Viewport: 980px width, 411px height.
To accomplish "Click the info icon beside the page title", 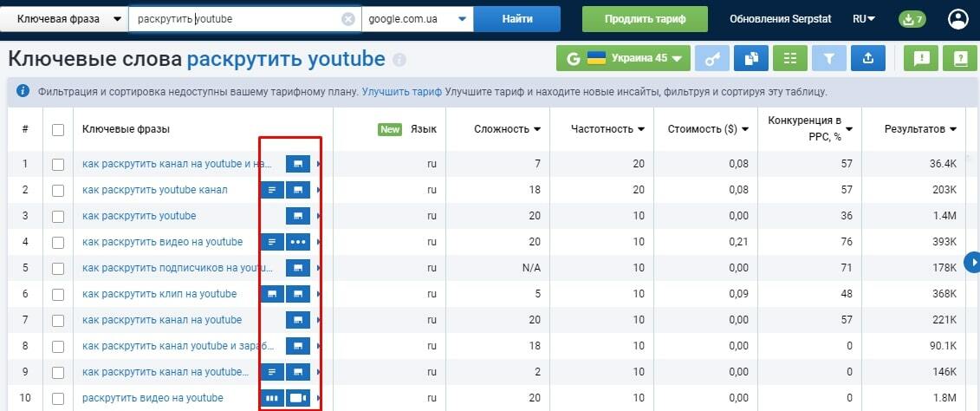I will tap(399, 60).
